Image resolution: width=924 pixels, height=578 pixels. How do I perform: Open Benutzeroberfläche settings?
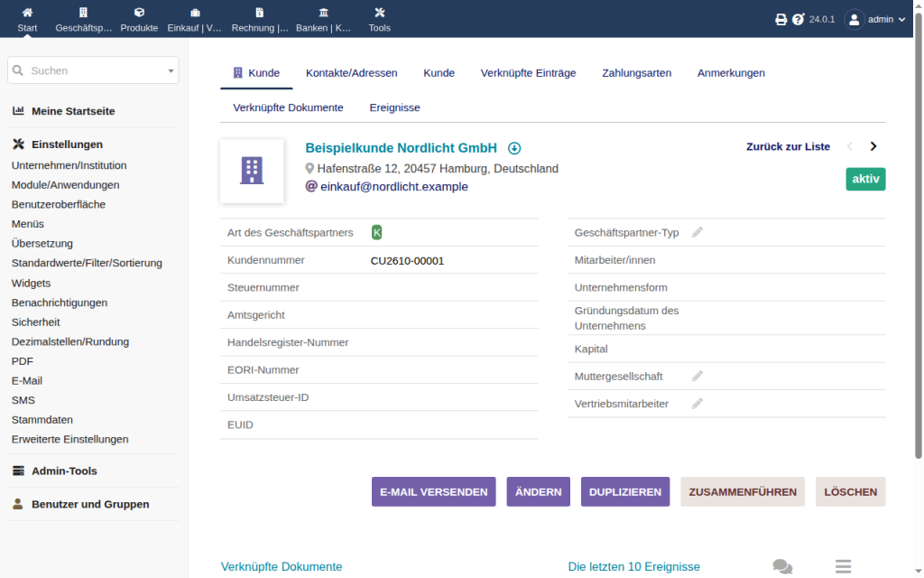pyautogui.click(x=59, y=205)
